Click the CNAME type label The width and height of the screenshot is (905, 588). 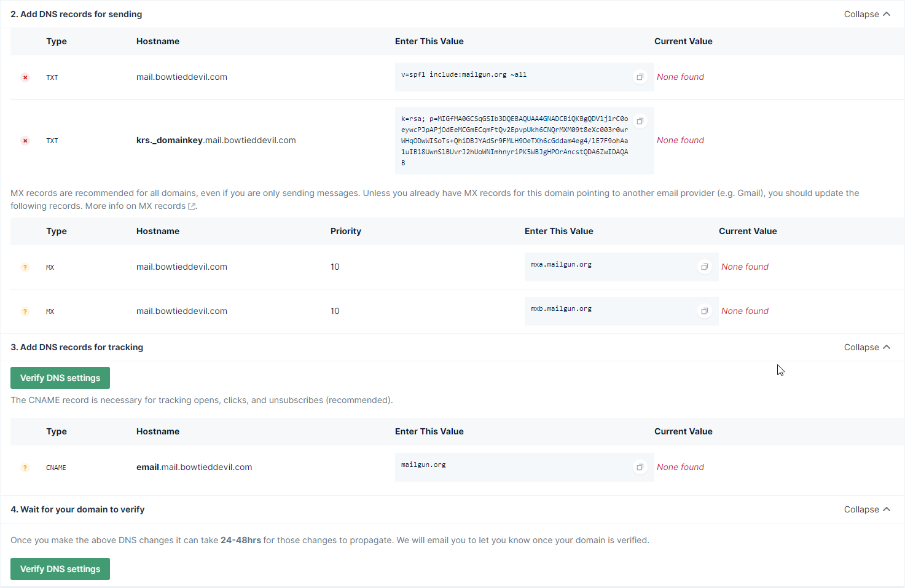(x=56, y=468)
